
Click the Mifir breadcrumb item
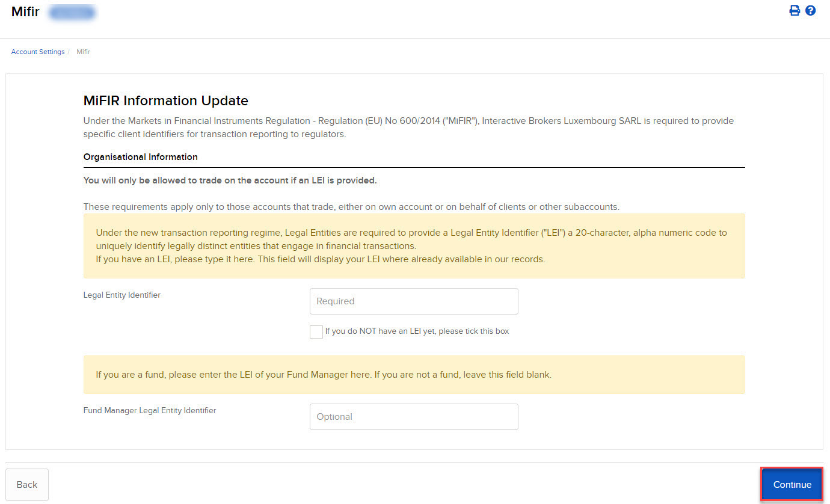pos(84,52)
